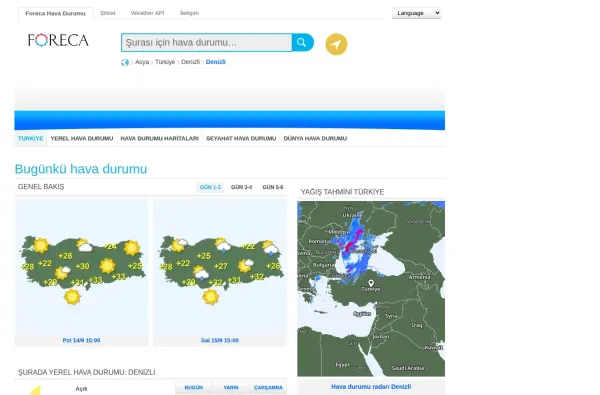Focus the weather location search field

207,42
